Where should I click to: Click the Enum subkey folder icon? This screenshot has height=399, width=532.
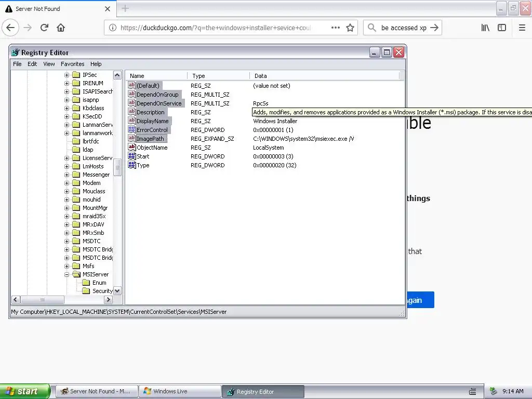click(x=86, y=283)
